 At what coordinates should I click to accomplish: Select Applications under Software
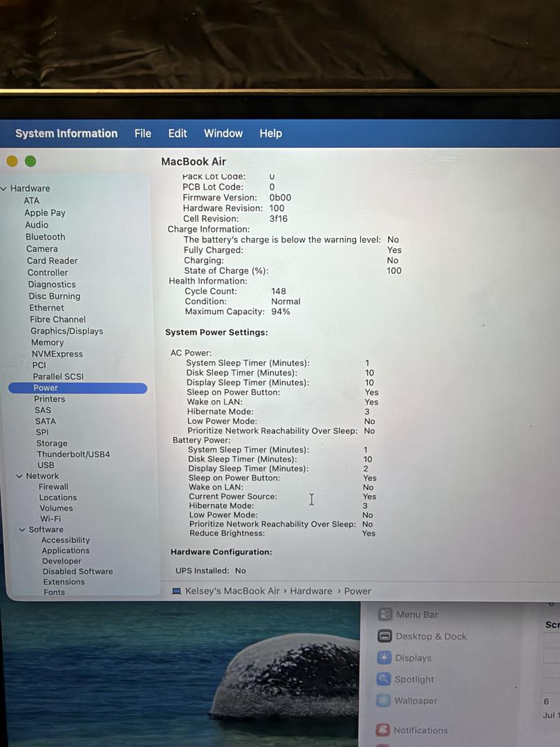[x=66, y=551]
